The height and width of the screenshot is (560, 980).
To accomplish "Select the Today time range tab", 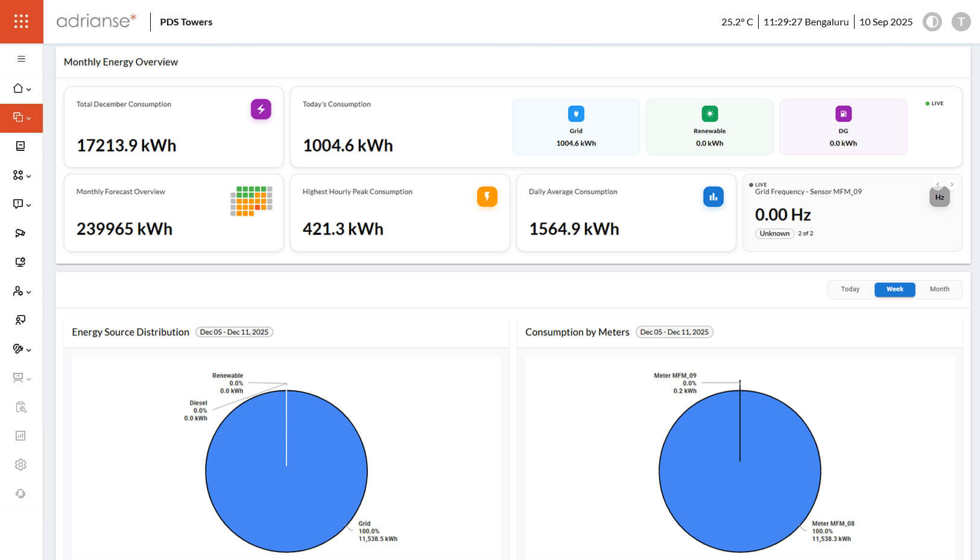I will coord(850,290).
